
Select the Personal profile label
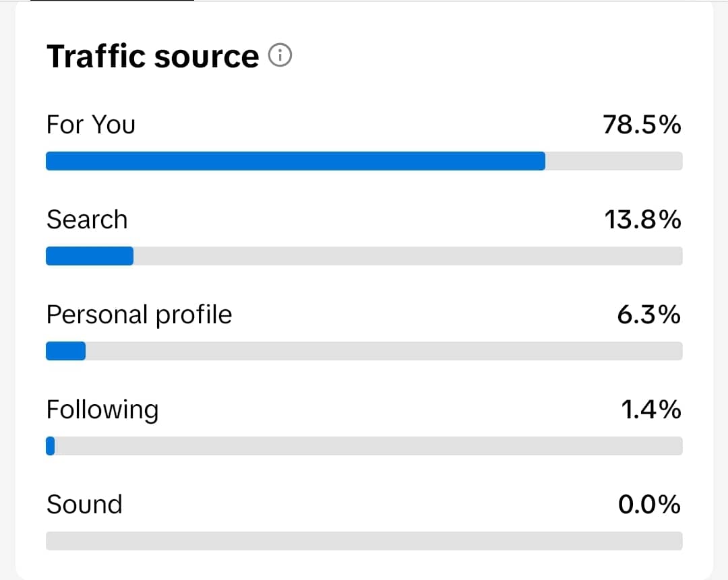pyautogui.click(x=139, y=315)
